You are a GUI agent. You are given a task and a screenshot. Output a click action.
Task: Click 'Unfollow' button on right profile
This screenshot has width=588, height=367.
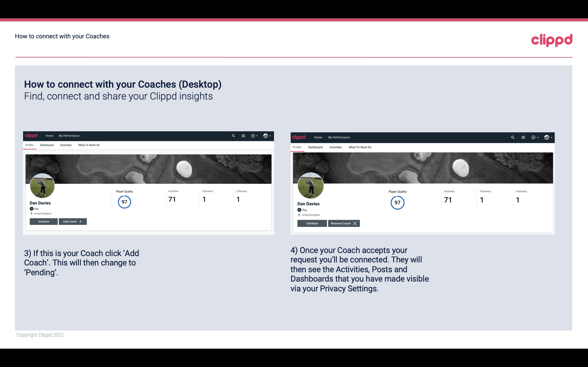312,223
